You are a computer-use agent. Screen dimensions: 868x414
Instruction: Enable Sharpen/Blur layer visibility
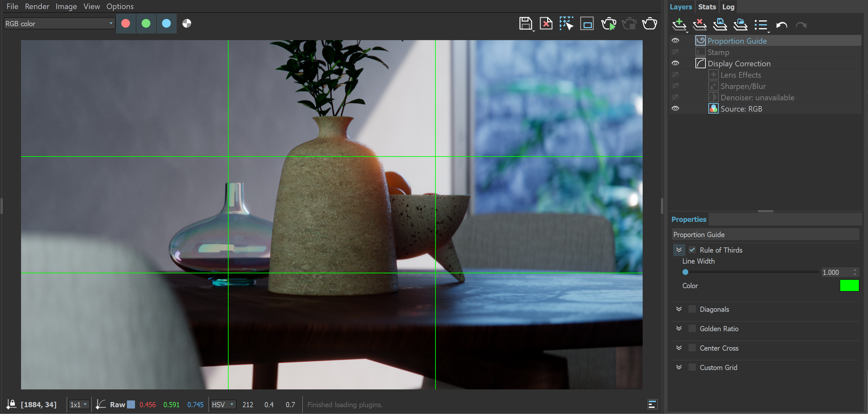coord(676,86)
